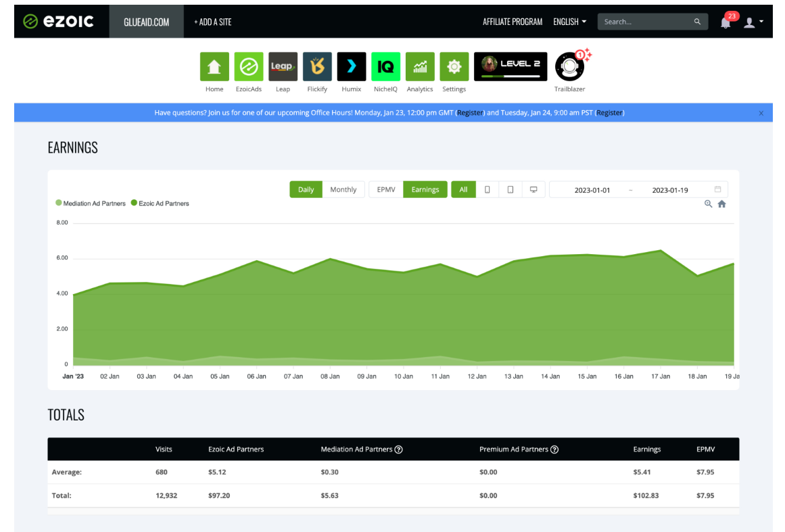The image size is (785, 532).
Task: Click the search magnifier icon
Action: 697,22
